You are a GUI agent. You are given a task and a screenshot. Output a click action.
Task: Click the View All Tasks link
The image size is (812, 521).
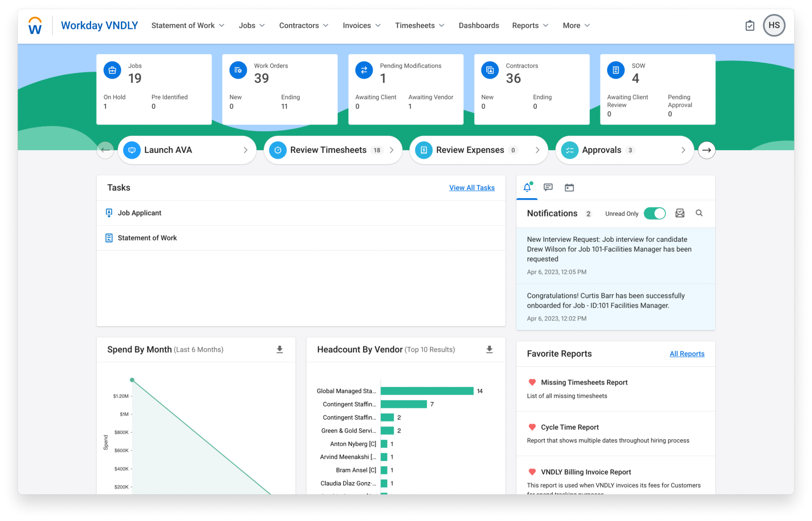click(x=472, y=188)
